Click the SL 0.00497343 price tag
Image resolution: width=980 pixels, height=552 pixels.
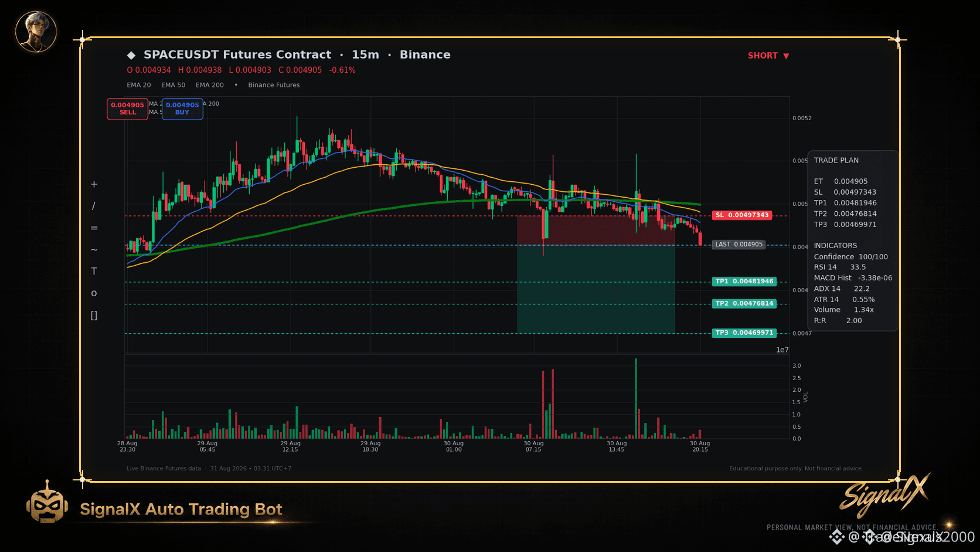[x=742, y=215]
